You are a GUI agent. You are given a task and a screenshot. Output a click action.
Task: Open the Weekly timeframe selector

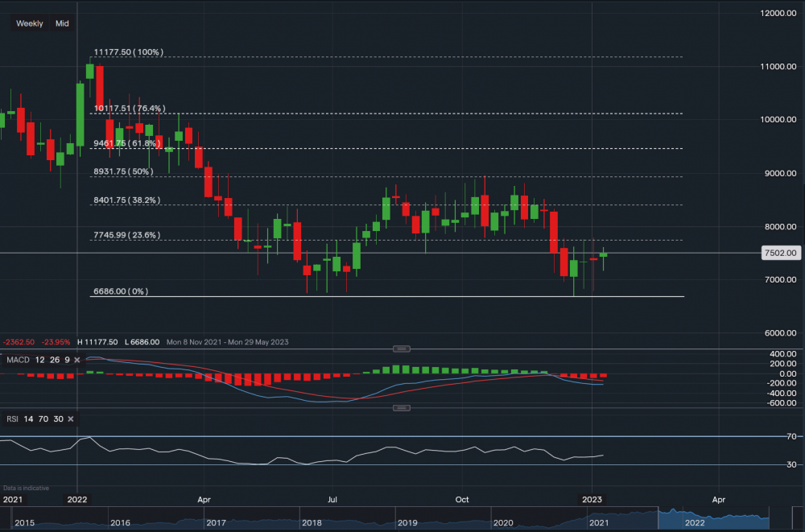click(30, 23)
